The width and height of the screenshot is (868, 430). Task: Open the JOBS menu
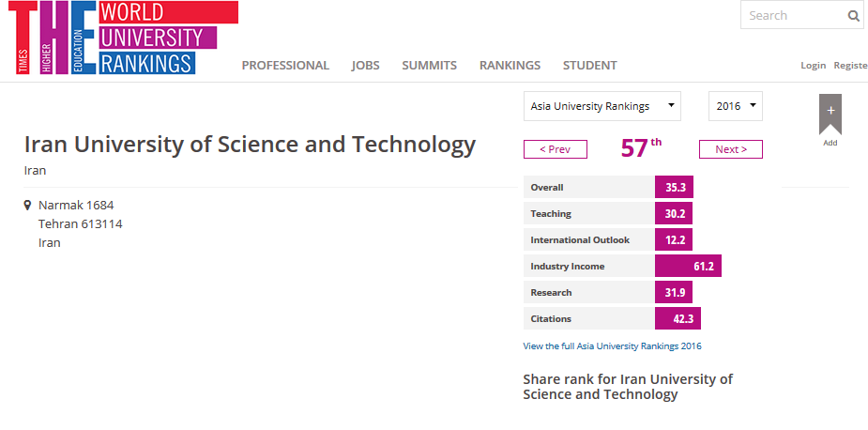point(365,66)
